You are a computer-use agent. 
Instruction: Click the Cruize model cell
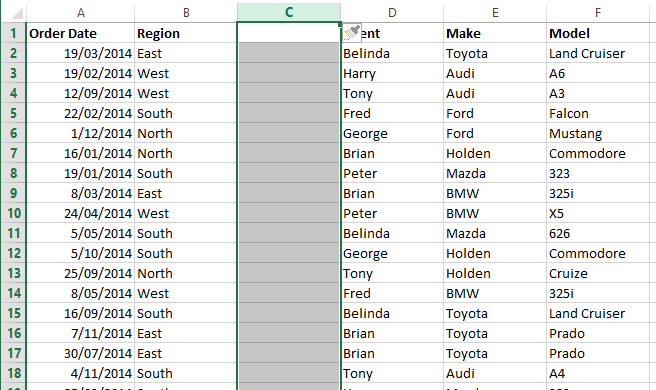point(598,273)
